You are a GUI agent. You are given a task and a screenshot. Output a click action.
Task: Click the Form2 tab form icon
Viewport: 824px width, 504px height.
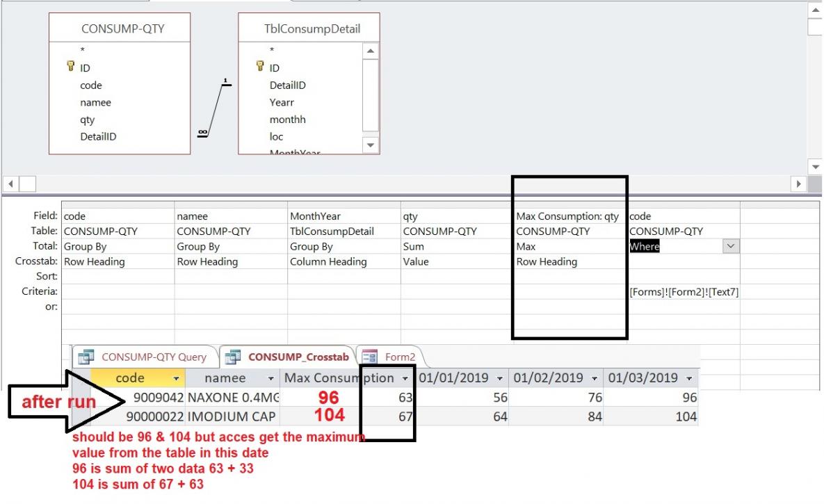click(370, 357)
